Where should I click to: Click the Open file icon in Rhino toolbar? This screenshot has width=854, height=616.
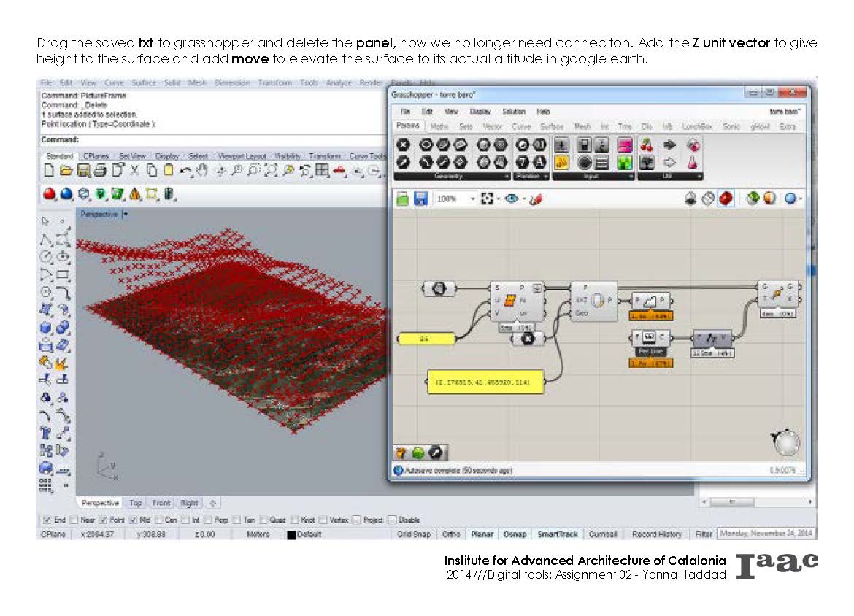point(66,172)
